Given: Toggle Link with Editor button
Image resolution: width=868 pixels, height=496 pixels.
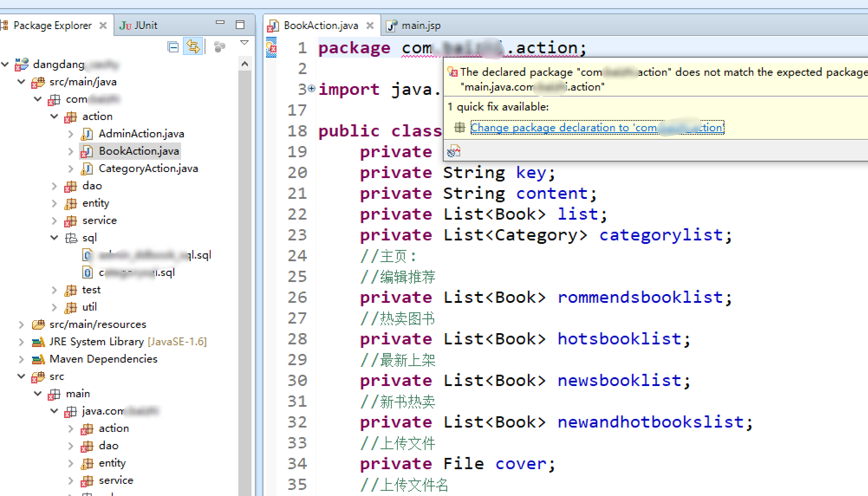Looking at the screenshot, I should (193, 46).
